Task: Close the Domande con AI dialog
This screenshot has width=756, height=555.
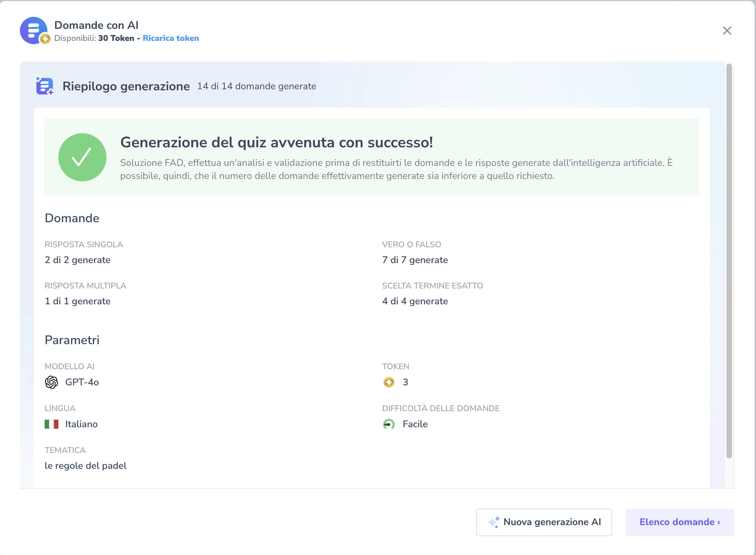Action: point(727,31)
